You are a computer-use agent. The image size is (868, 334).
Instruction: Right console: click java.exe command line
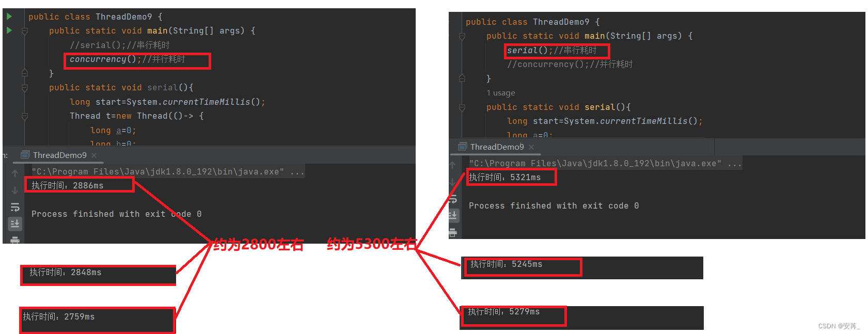click(x=605, y=163)
